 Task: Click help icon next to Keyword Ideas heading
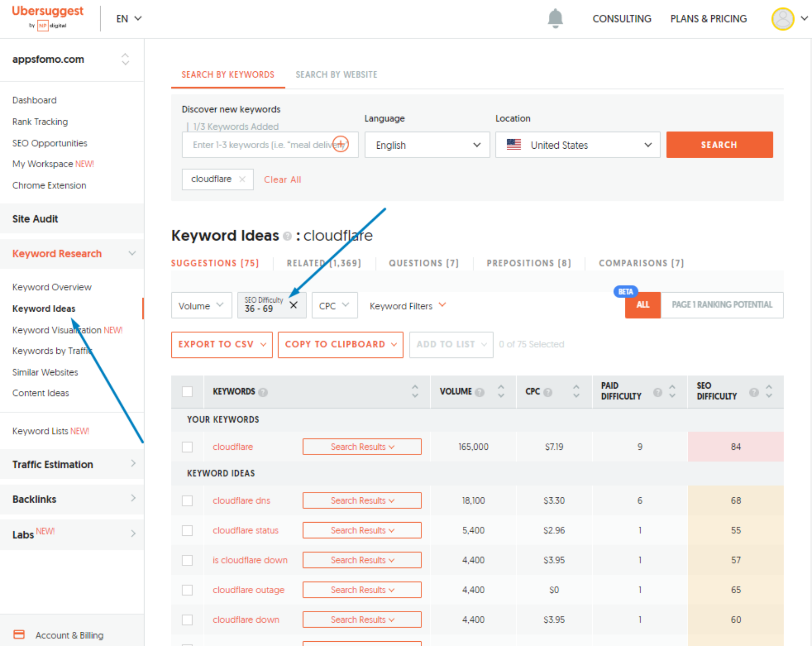[287, 236]
